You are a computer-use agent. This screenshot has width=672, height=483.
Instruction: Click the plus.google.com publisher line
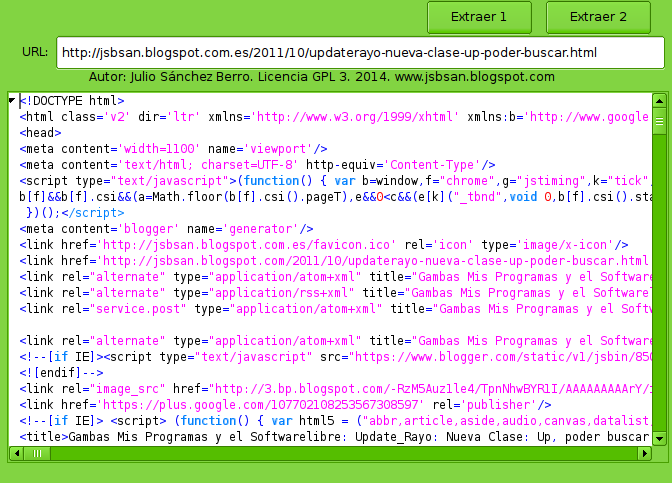tap(285, 405)
